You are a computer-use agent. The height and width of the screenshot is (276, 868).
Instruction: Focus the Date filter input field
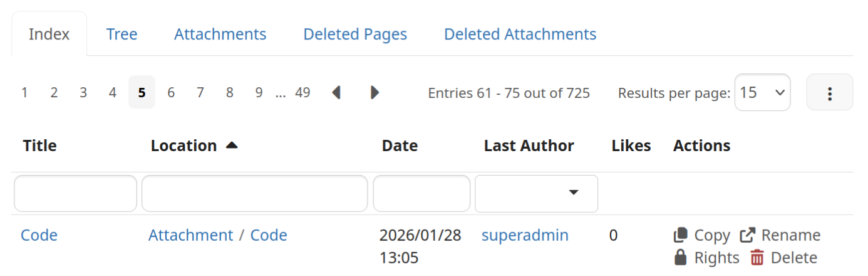421,193
